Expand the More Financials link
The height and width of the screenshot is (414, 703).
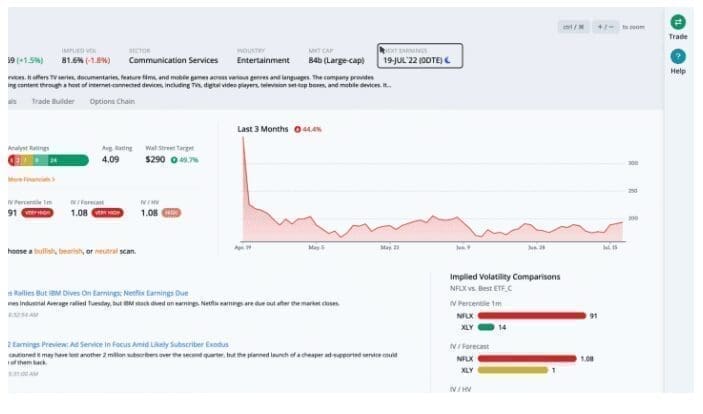(x=31, y=179)
